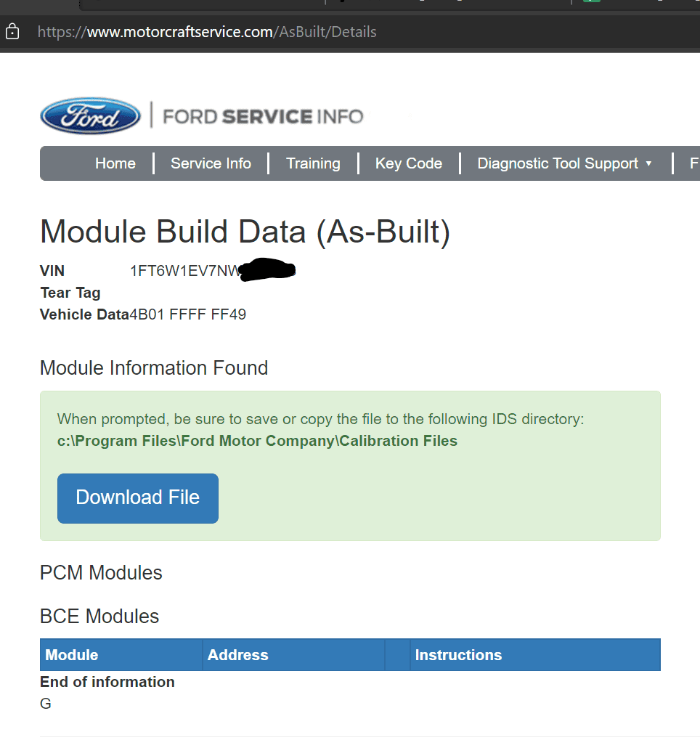
Task: Click the BCE Modules section heading
Action: (x=99, y=617)
